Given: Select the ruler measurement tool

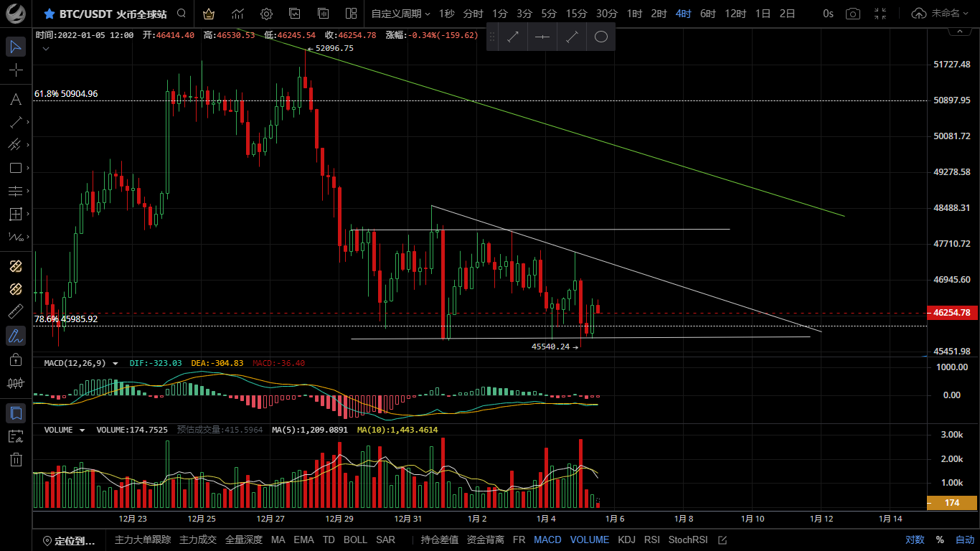Looking at the screenshot, I should click(x=16, y=312).
